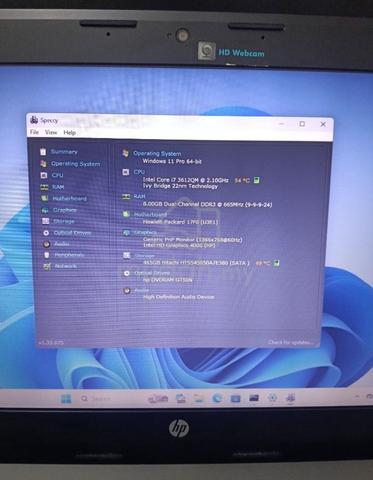
Task: Open the Summary section icon in sidebar
Action: tap(43, 152)
